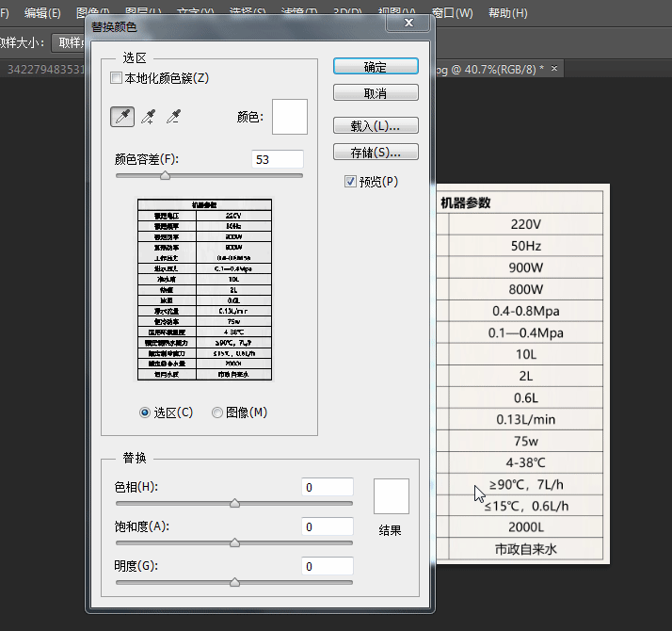The width and height of the screenshot is (672, 631).
Task: Select the eyedropper tool in Replace Color dialog
Action: (122, 117)
